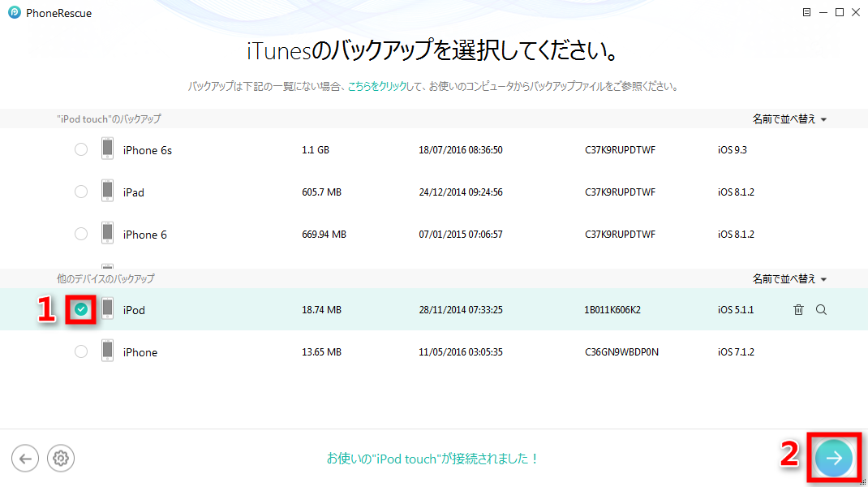Click the PhoneRescue logo icon
Viewport: 868px width, 487px height.
(x=15, y=12)
